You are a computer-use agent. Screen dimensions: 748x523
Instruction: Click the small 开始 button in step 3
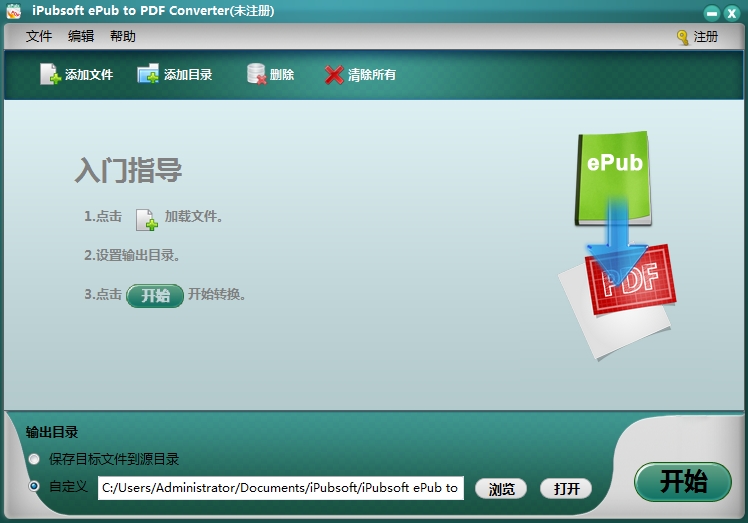[155, 296]
